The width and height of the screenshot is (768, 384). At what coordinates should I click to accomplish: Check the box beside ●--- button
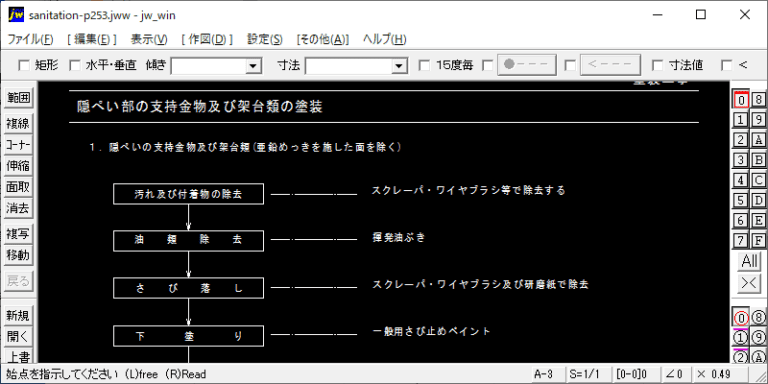click(487, 65)
